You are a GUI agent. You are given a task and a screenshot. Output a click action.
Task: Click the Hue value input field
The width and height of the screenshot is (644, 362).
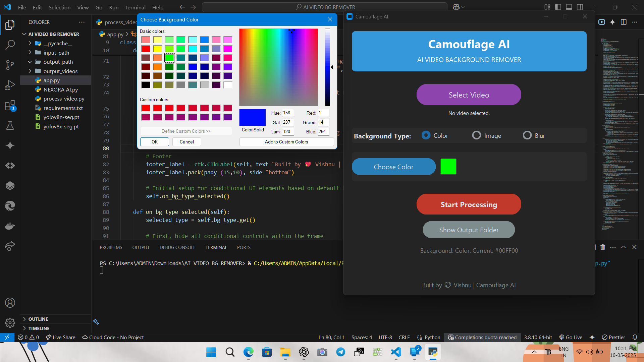(x=288, y=113)
